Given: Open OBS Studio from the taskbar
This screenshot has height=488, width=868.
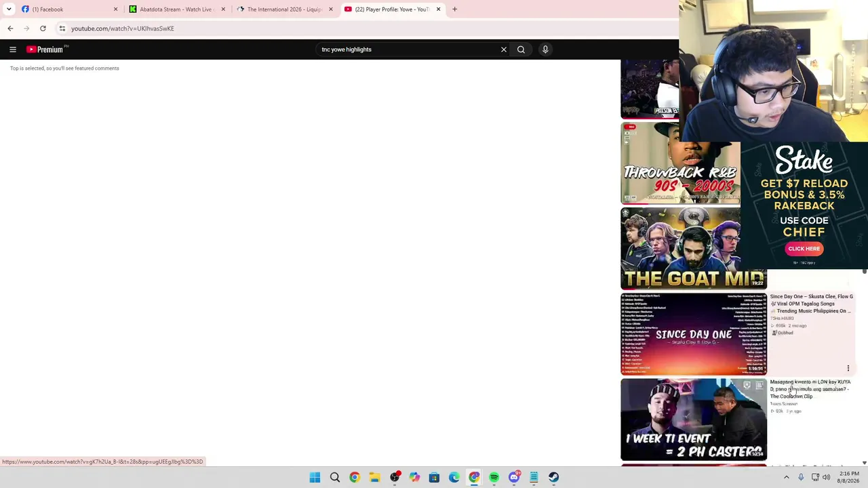Looking at the screenshot, I should tap(395, 477).
